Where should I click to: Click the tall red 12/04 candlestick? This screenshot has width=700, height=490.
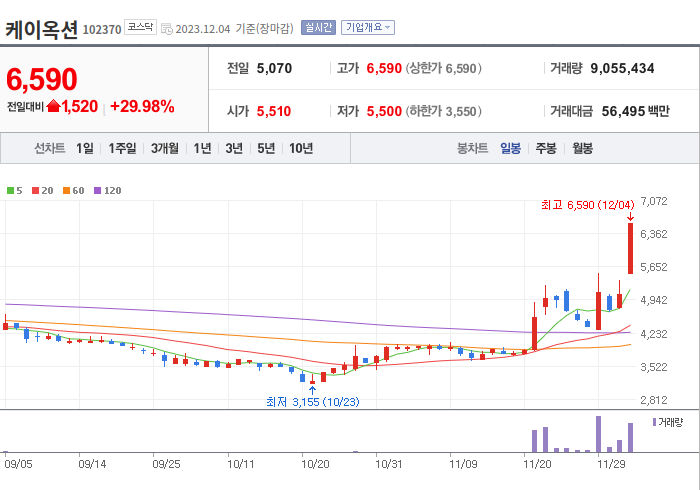pos(630,248)
